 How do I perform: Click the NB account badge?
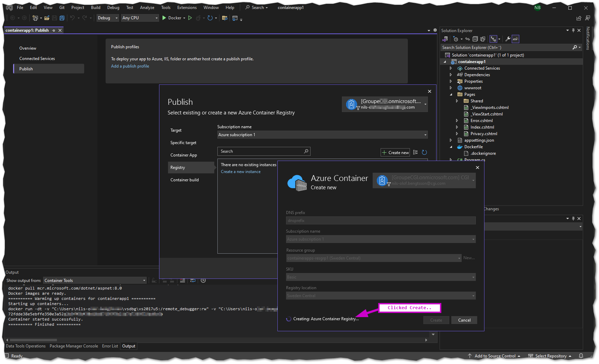coord(538,8)
